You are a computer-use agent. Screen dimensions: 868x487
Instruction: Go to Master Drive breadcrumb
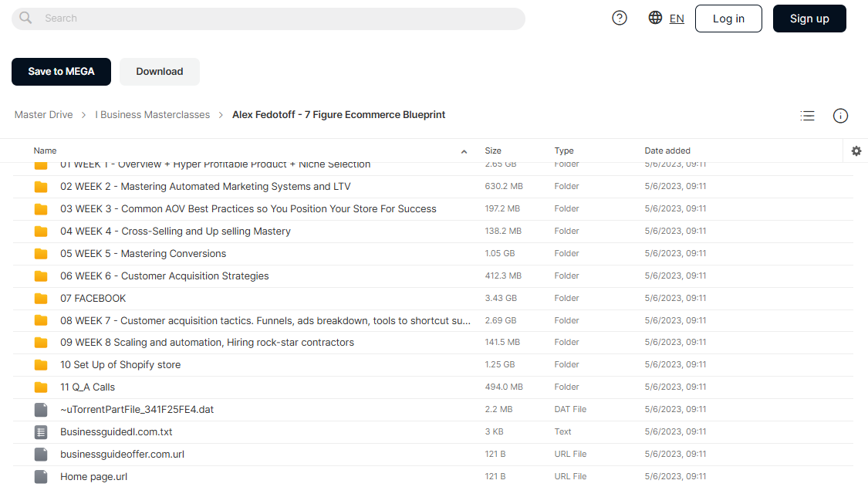tap(44, 115)
